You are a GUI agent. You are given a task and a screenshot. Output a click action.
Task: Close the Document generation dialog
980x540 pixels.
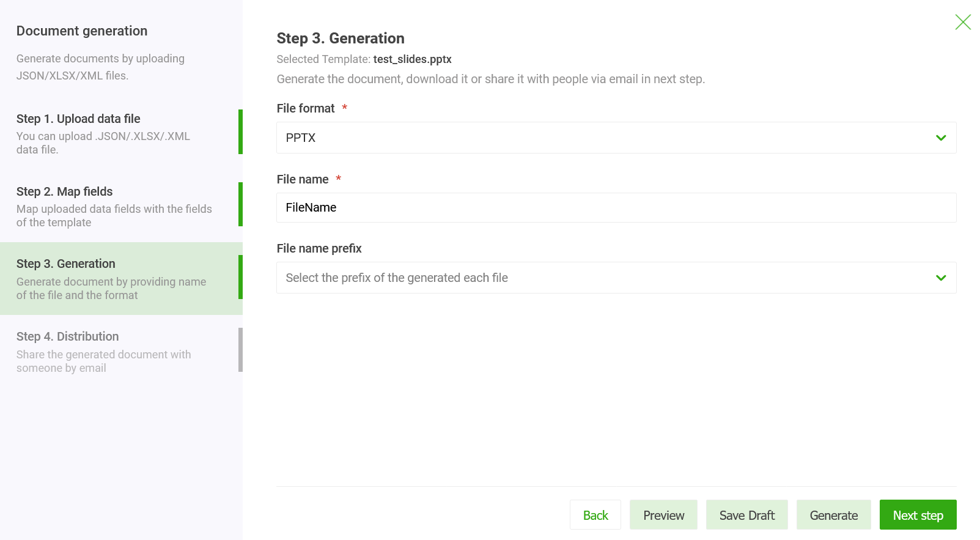[x=963, y=22]
